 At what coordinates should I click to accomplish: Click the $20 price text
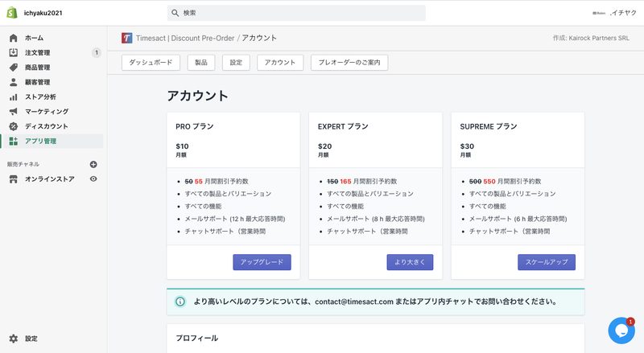coord(324,146)
